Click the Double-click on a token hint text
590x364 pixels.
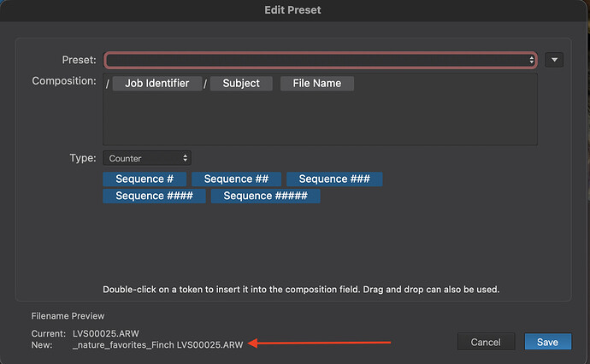301,290
